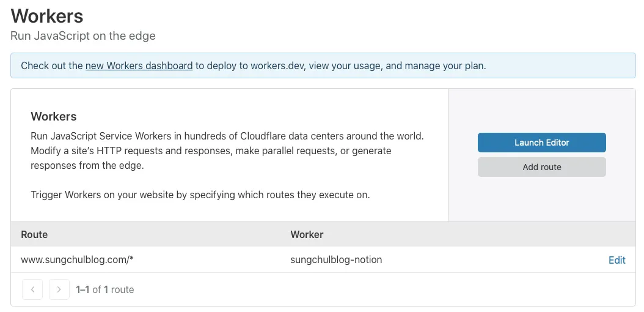The image size is (644, 312).
Task: Select the Worker column header
Action: click(x=307, y=234)
